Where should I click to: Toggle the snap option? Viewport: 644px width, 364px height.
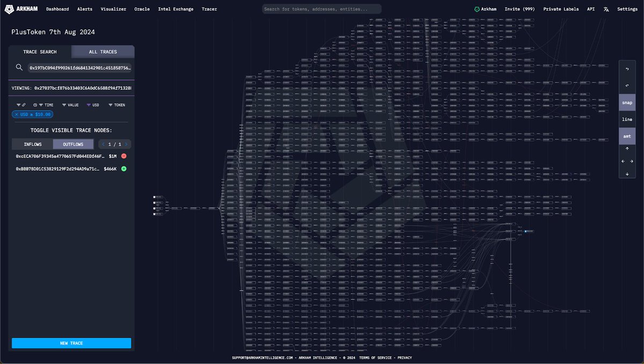tap(627, 102)
